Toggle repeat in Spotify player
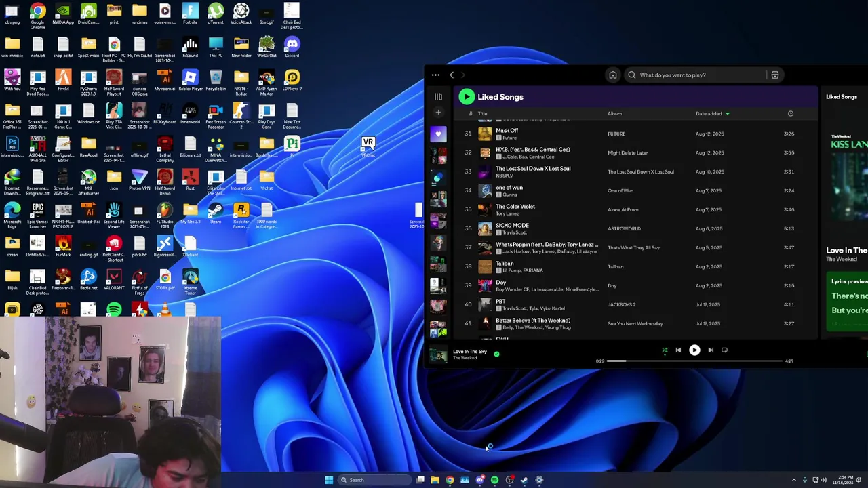868x488 pixels. [724, 350]
